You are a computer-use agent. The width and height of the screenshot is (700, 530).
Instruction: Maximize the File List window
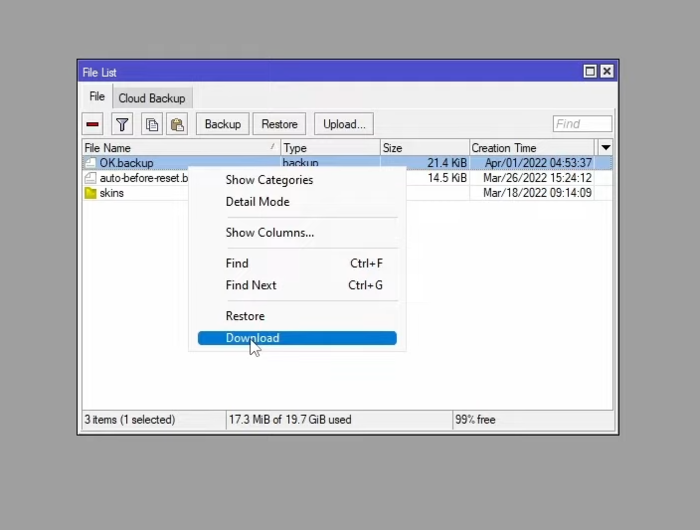click(x=590, y=71)
